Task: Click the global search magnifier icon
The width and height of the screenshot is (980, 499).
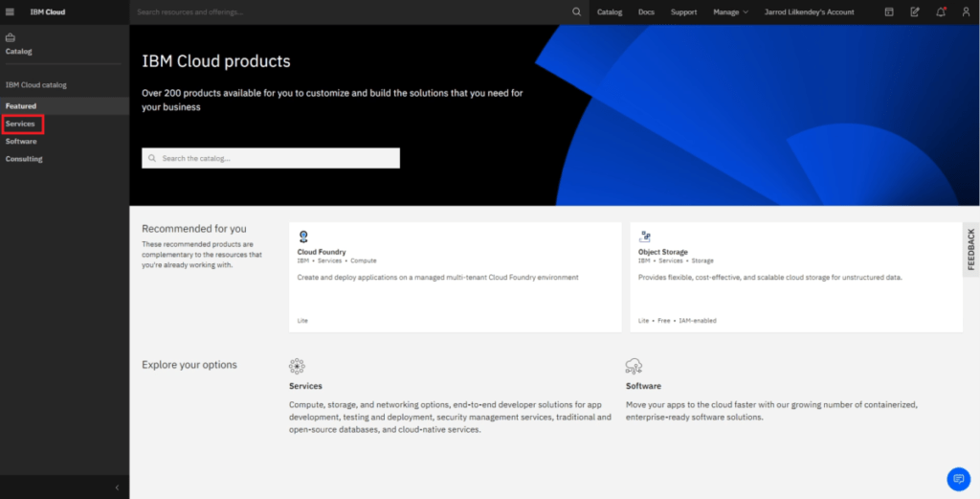Action: point(576,11)
